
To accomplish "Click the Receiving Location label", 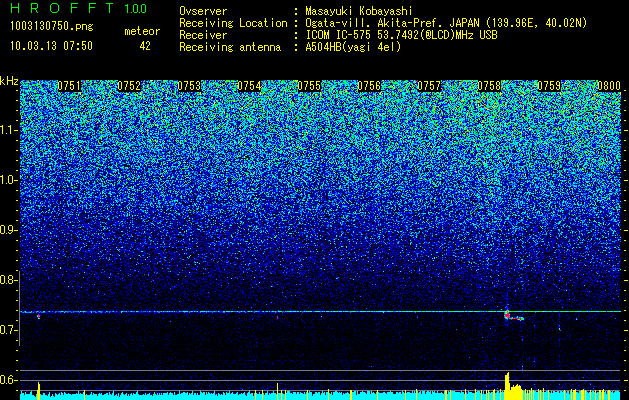I will click(233, 23).
